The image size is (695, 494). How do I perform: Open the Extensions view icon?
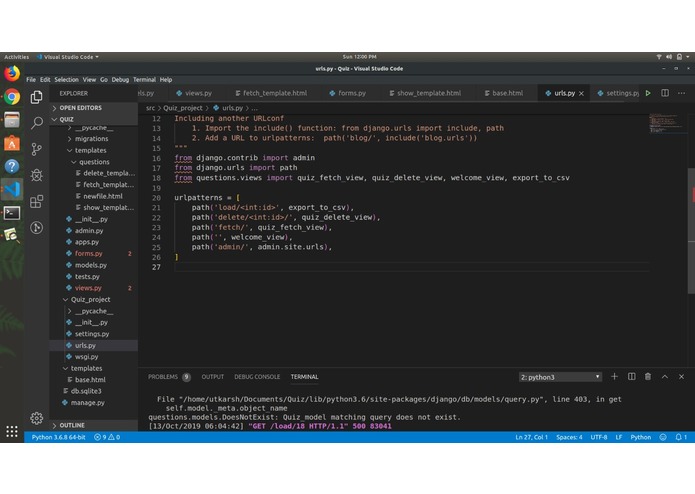click(x=37, y=202)
